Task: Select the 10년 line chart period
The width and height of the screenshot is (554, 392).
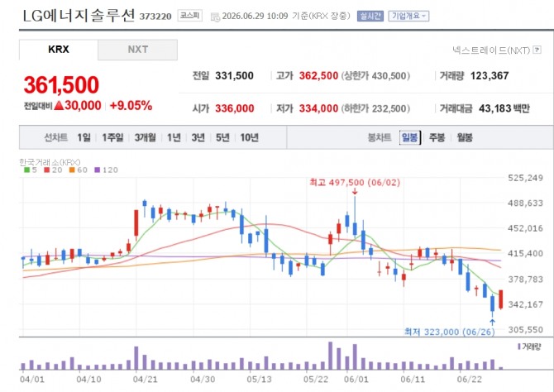Action: click(x=250, y=137)
